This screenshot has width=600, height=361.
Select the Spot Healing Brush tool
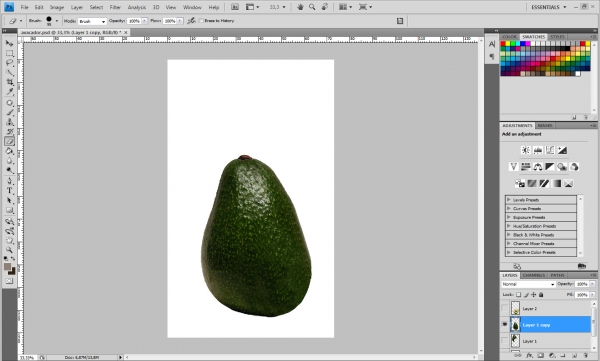[9, 103]
